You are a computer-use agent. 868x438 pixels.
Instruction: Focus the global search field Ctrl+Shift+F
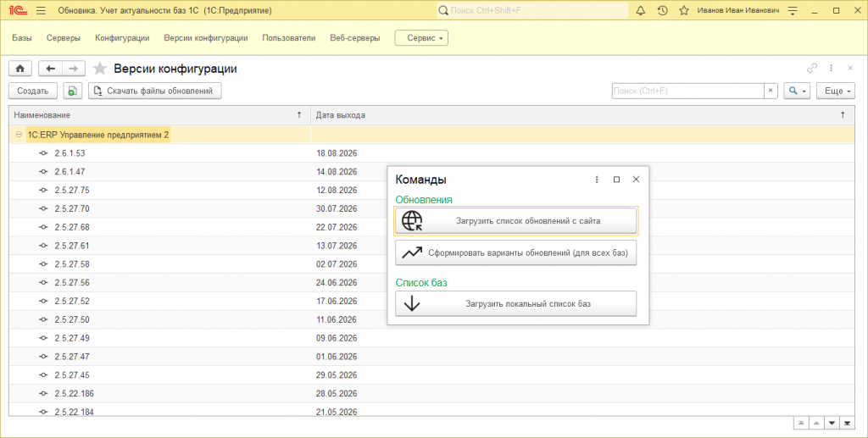pos(532,10)
